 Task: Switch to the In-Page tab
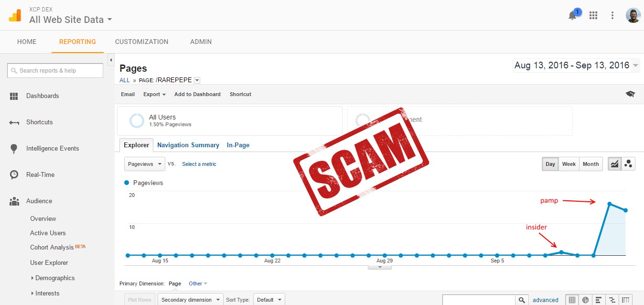(x=238, y=145)
